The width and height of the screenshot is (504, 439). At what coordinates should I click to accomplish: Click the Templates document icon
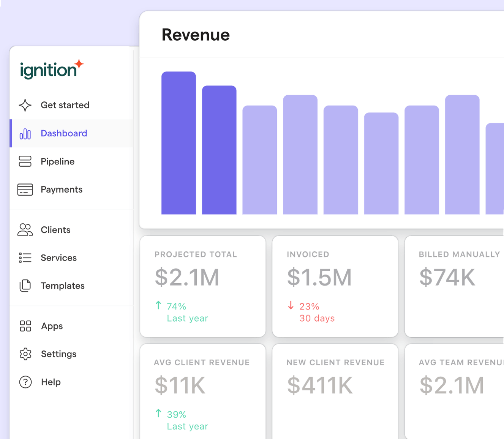click(25, 286)
